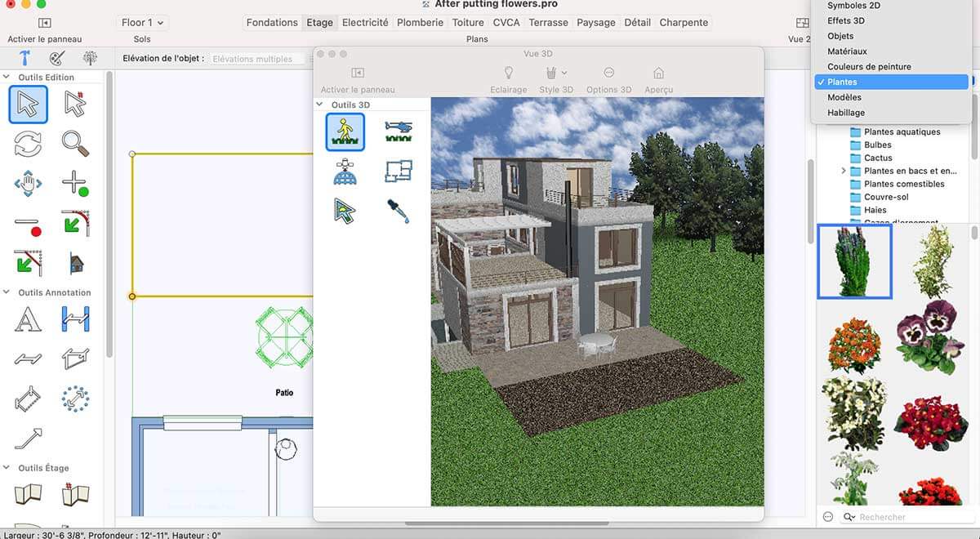Switch to the Charpente plan tab
Image resolution: width=980 pixels, height=539 pixels.
684,23
